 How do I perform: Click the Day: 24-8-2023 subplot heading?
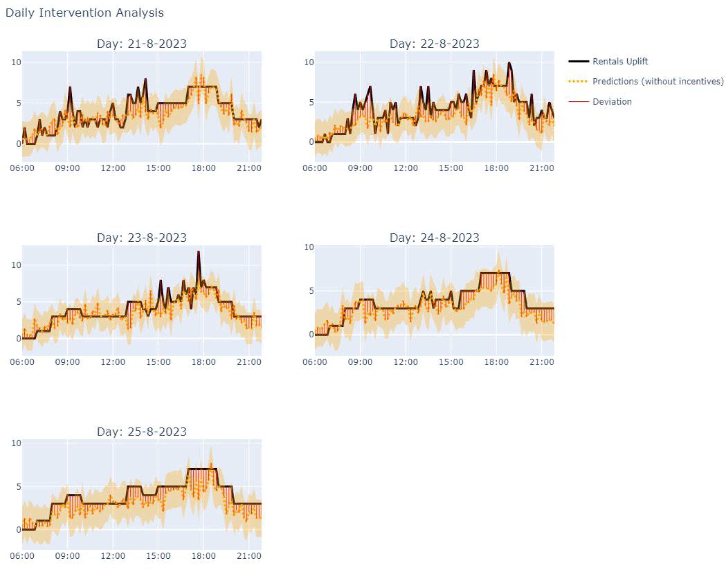pyautogui.click(x=434, y=238)
